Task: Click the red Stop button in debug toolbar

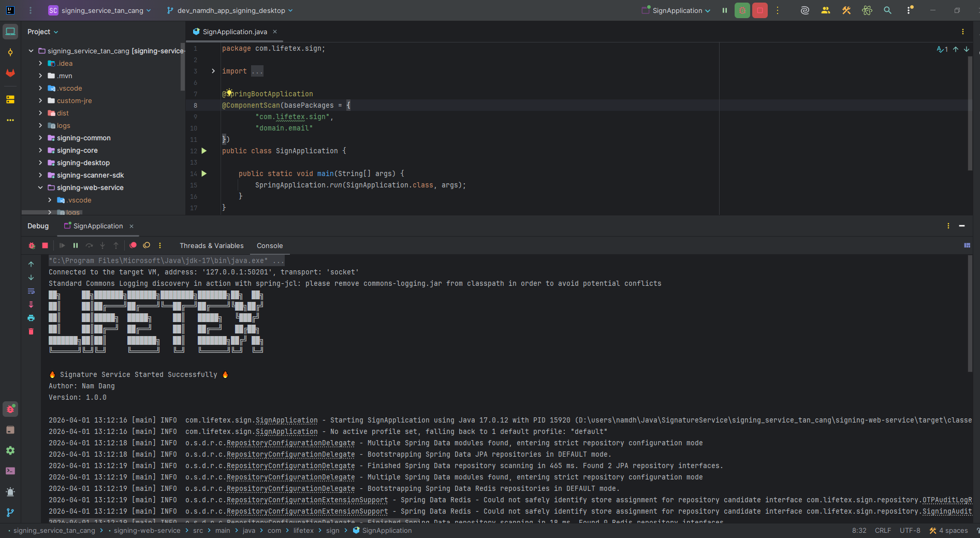Action: (45, 245)
